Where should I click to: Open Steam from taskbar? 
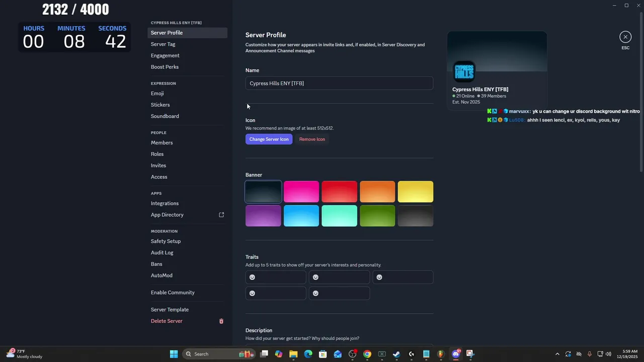coord(396,354)
